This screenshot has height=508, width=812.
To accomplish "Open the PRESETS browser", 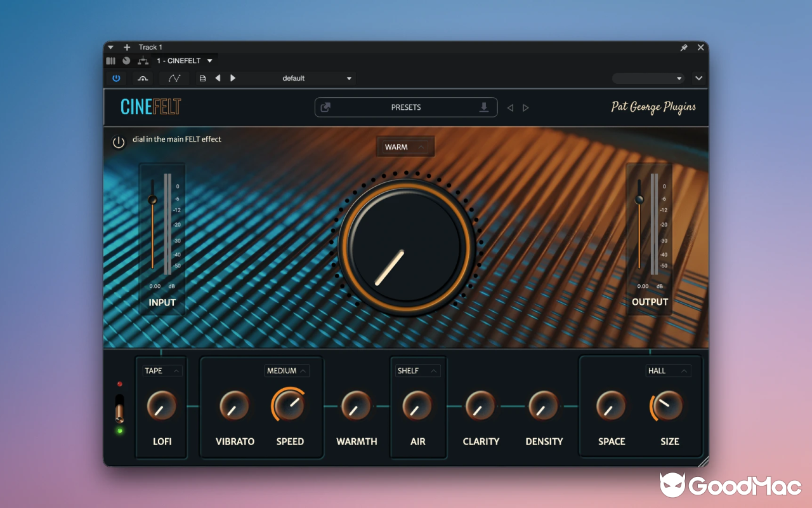I will point(406,107).
